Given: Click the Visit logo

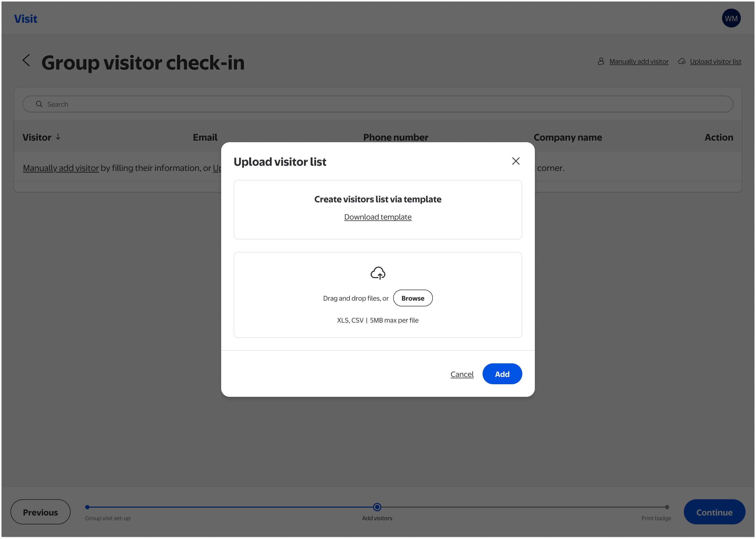Looking at the screenshot, I should 26,19.
